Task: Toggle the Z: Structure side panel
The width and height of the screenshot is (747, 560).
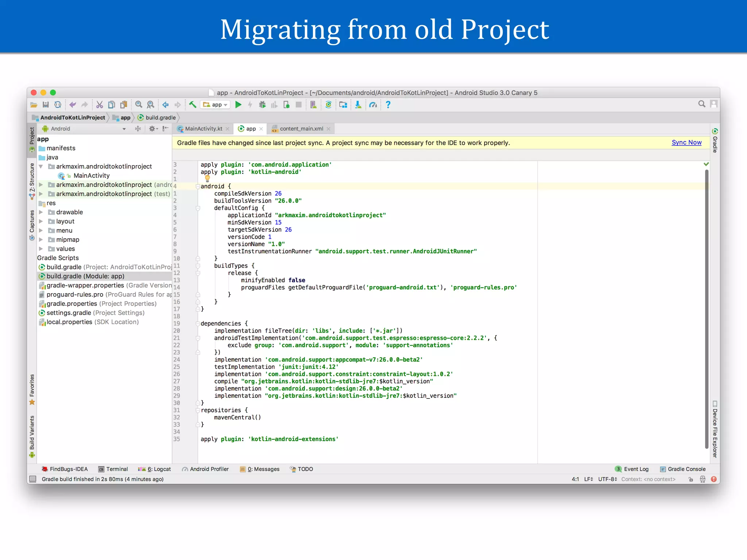Action: pos(32,181)
